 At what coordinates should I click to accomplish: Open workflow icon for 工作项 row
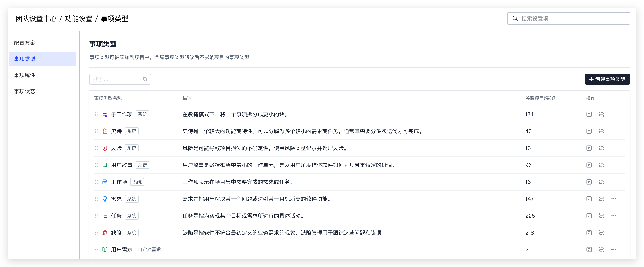pyautogui.click(x=601, y=182)
